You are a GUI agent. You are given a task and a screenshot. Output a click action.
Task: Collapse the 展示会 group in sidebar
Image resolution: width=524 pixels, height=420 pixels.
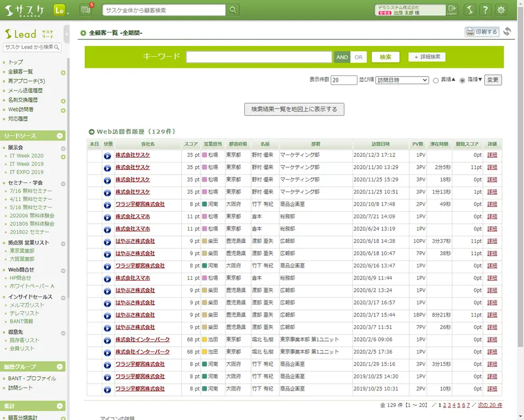pyautogui.click(x=63, y=148)
